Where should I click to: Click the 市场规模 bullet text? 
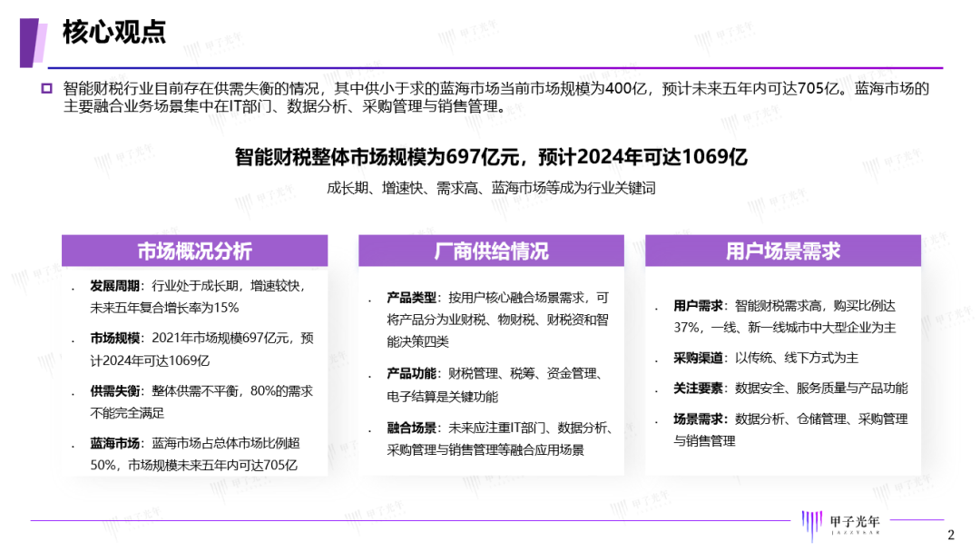coord(201,350)
